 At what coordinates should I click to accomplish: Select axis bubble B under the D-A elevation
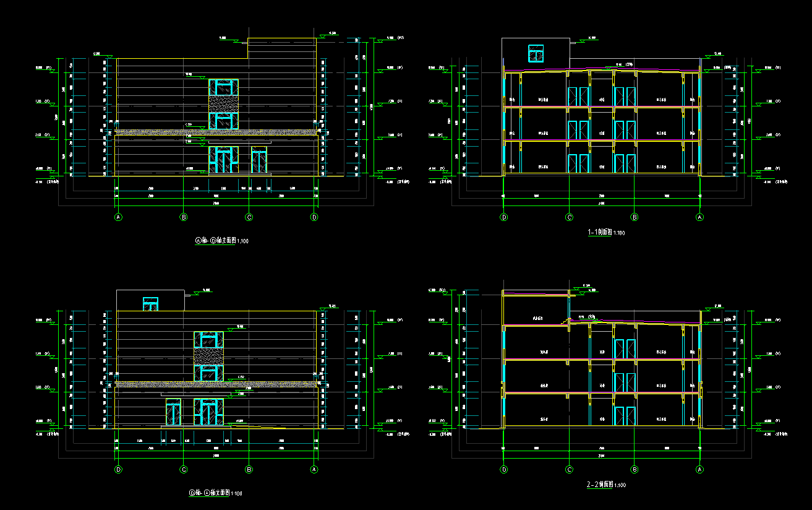point(249,470)
